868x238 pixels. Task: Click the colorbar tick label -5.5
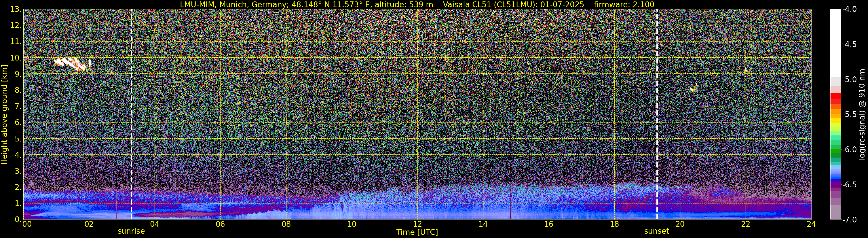click(x=850, y=115)
